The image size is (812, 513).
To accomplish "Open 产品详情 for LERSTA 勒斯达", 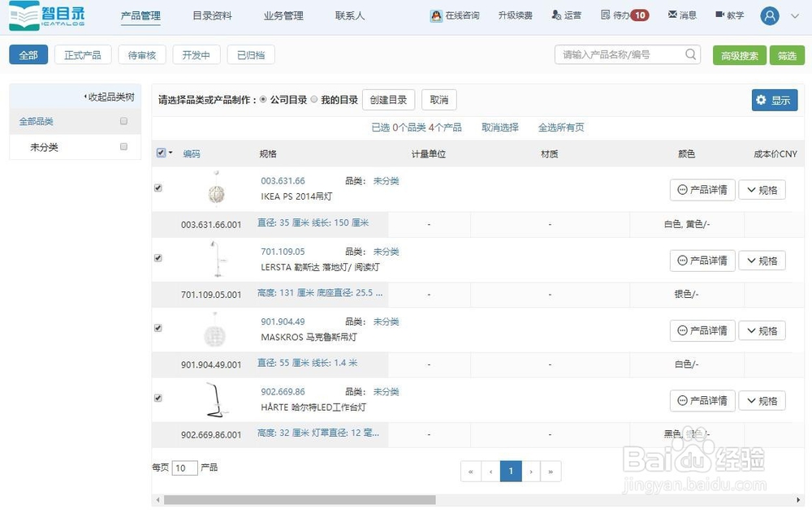I will pos(702,261).
